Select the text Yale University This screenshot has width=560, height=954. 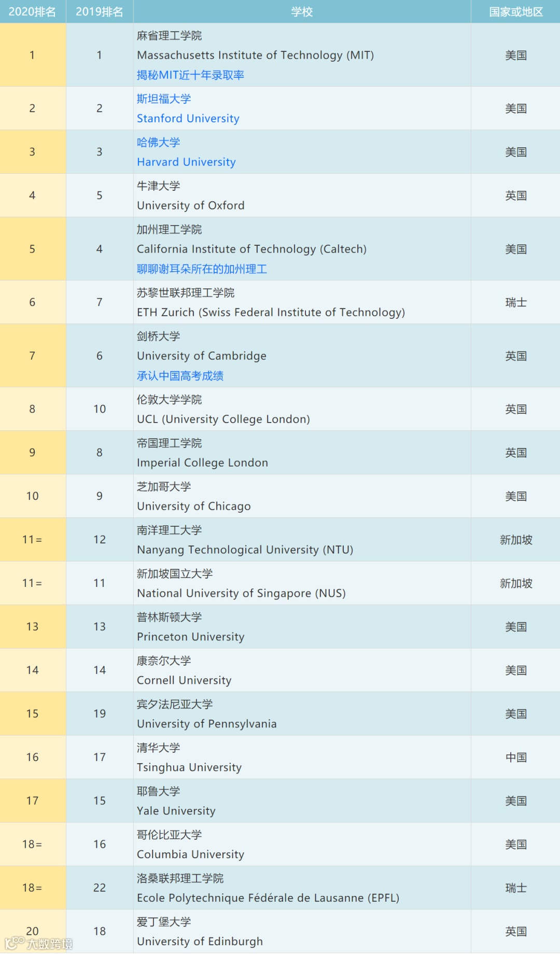pos(176,811)
